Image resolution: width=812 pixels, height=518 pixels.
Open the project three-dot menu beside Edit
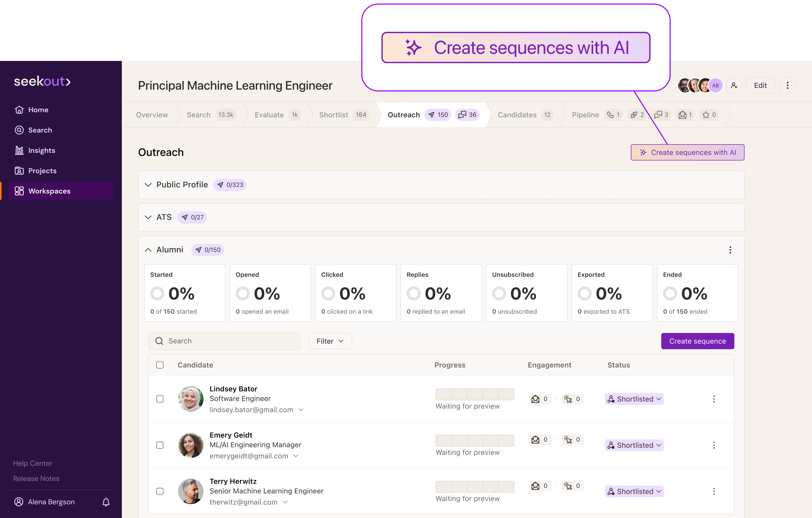787,85
